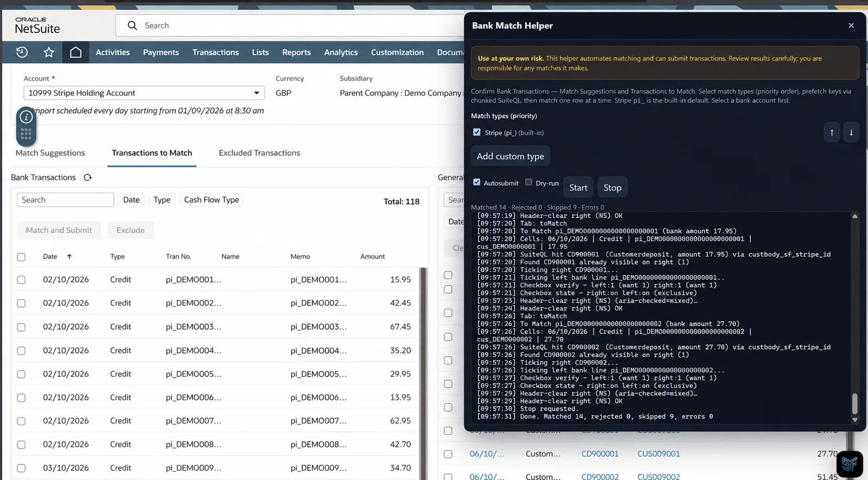This screenshot has width=868, height=480.
Task: Click the helper log scrollbar thumb
Action: [x=855, y=404]
